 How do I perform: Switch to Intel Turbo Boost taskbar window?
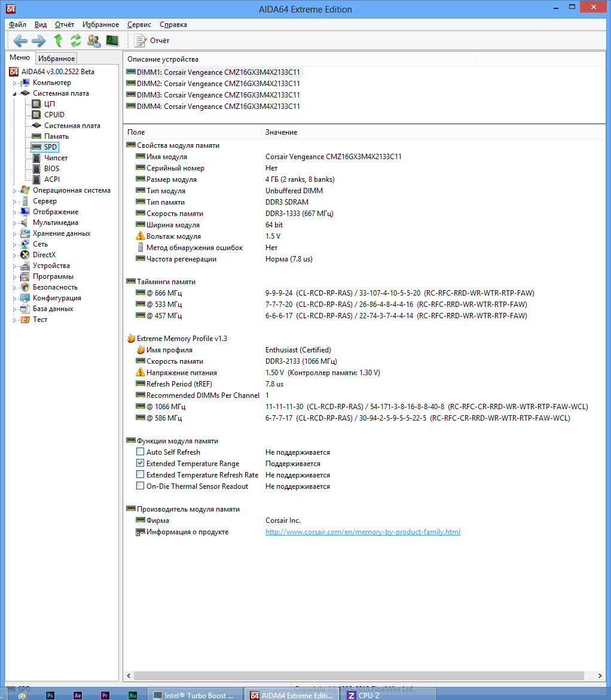(x=194, y=695)
